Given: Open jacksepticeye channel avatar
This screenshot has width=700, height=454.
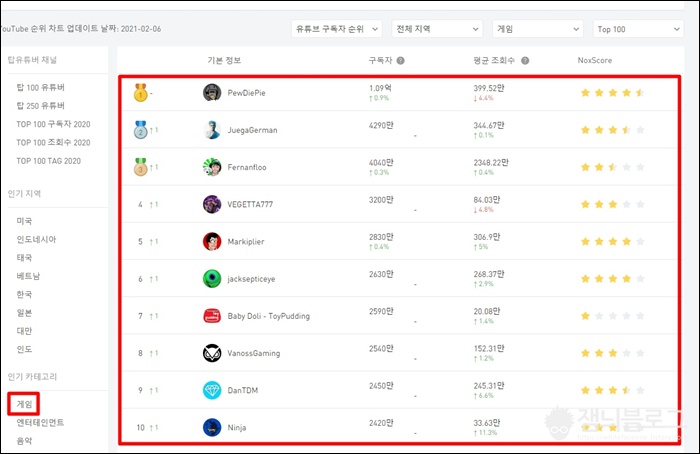Looking at the screenshot, I should (x=212, y=279).
